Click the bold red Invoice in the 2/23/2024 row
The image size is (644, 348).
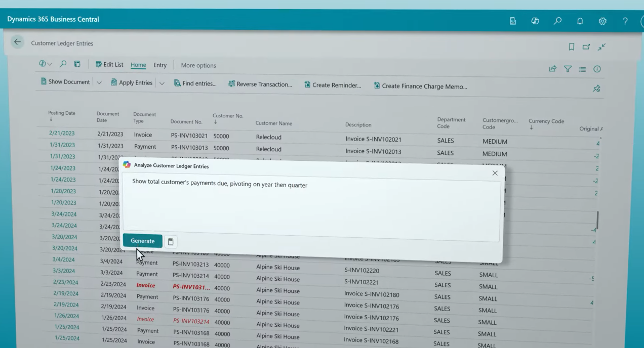146,285
